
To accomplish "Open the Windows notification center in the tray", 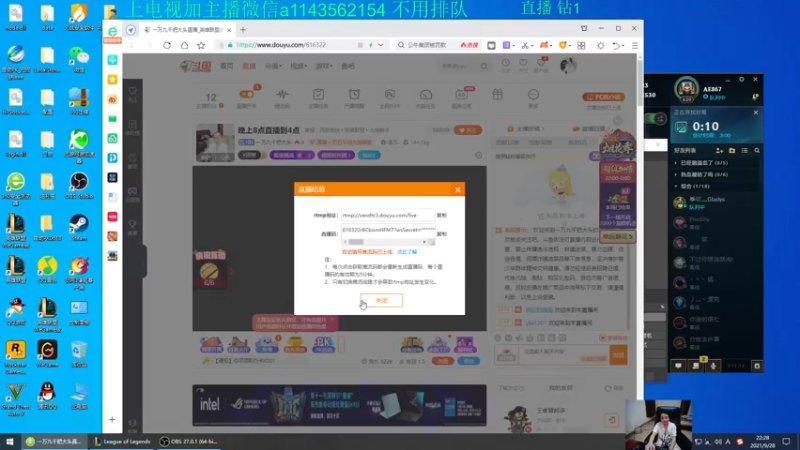I will pos(786,441).
